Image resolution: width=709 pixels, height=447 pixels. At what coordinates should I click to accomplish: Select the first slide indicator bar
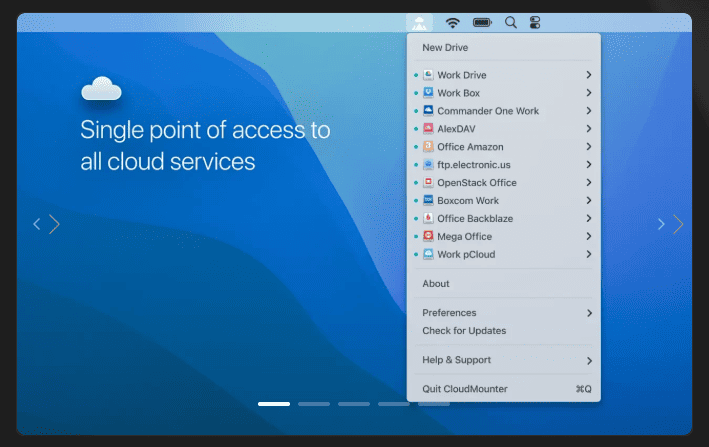pyautogui.click(x=274, y=404)
